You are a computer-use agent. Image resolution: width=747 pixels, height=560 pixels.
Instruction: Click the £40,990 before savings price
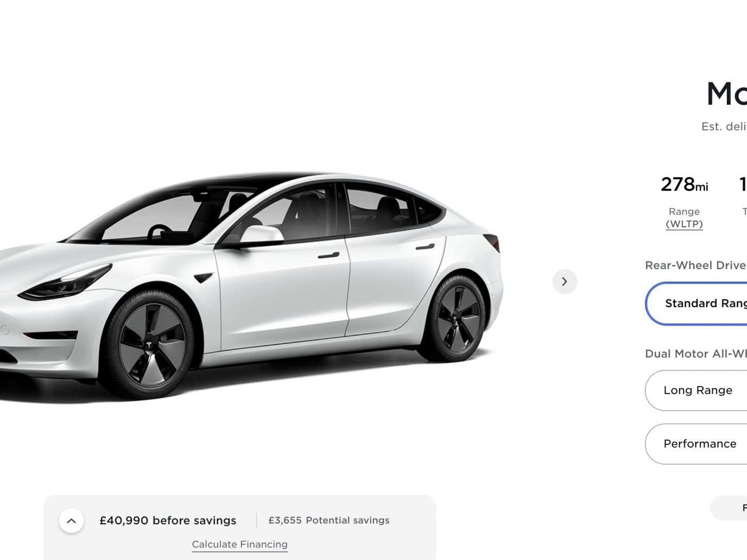[x=168, y=520]
